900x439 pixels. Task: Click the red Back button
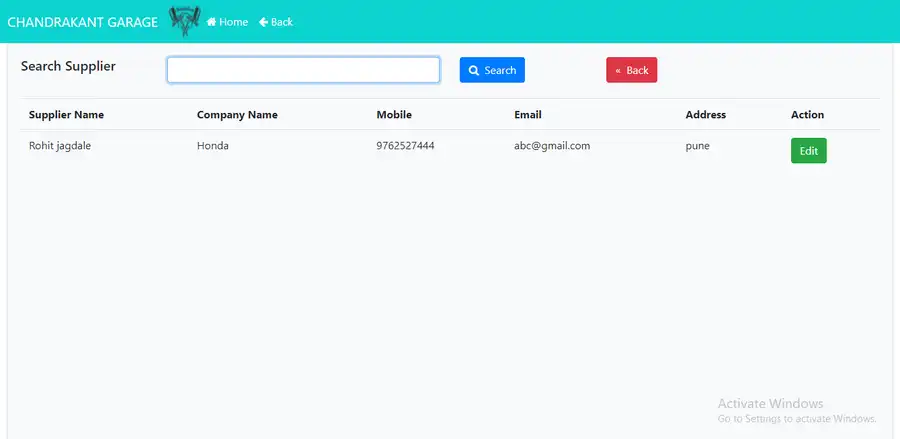point(631,70)
